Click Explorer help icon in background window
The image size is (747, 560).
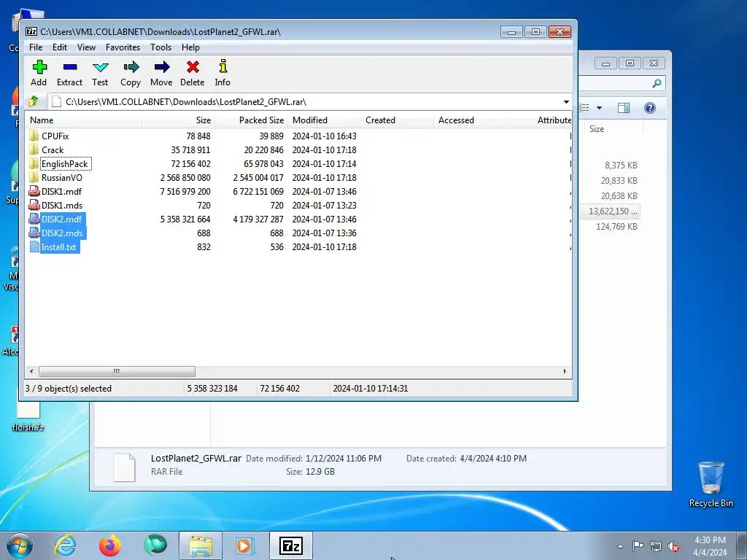click(x=650, y=108)
